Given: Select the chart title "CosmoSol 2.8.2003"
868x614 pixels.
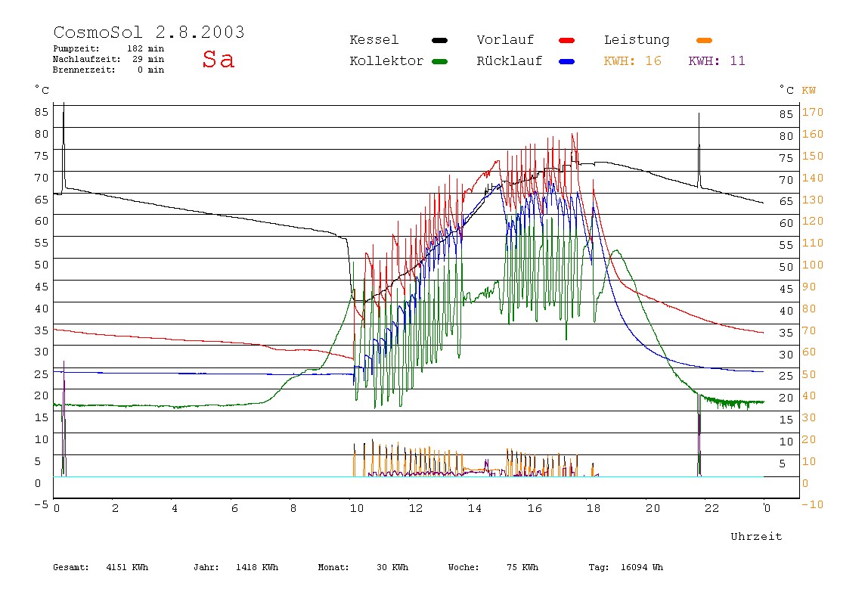Looking at the screenshot, I should [149, 32].
